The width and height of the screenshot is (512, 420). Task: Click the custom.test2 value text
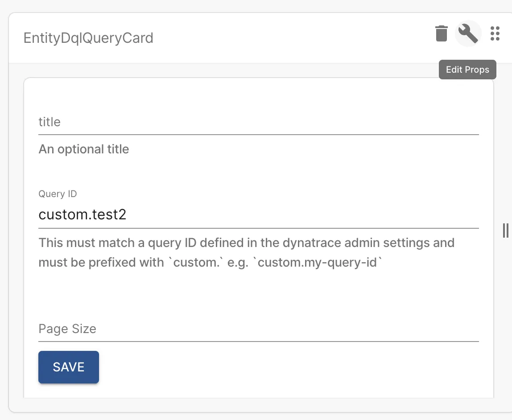tap(83, 215)
